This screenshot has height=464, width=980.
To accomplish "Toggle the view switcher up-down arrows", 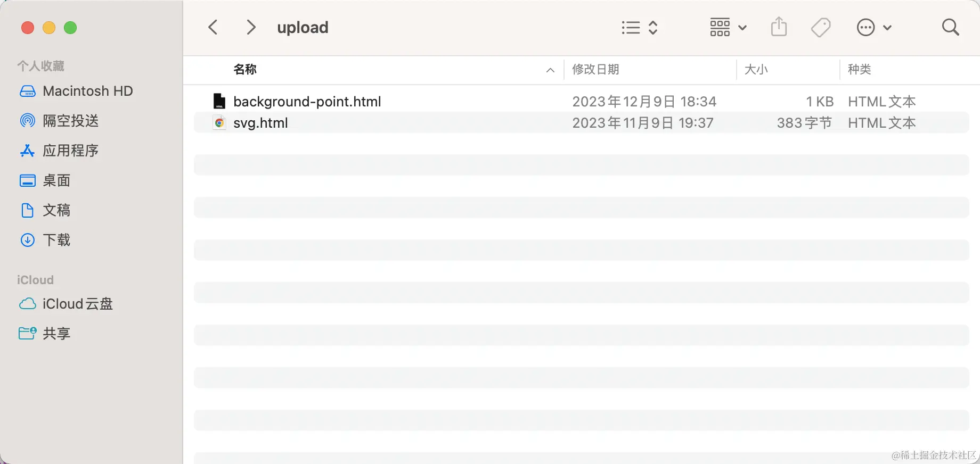I will point(653,28).
